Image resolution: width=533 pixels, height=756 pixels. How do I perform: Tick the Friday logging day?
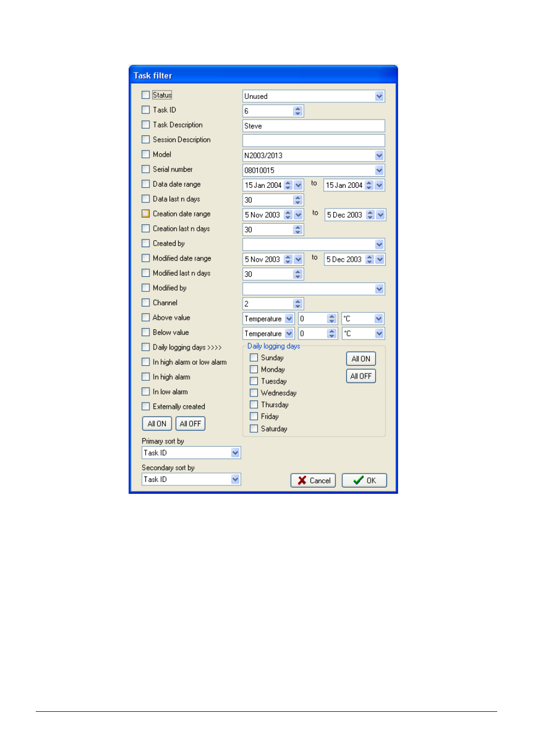click(253, 416)
